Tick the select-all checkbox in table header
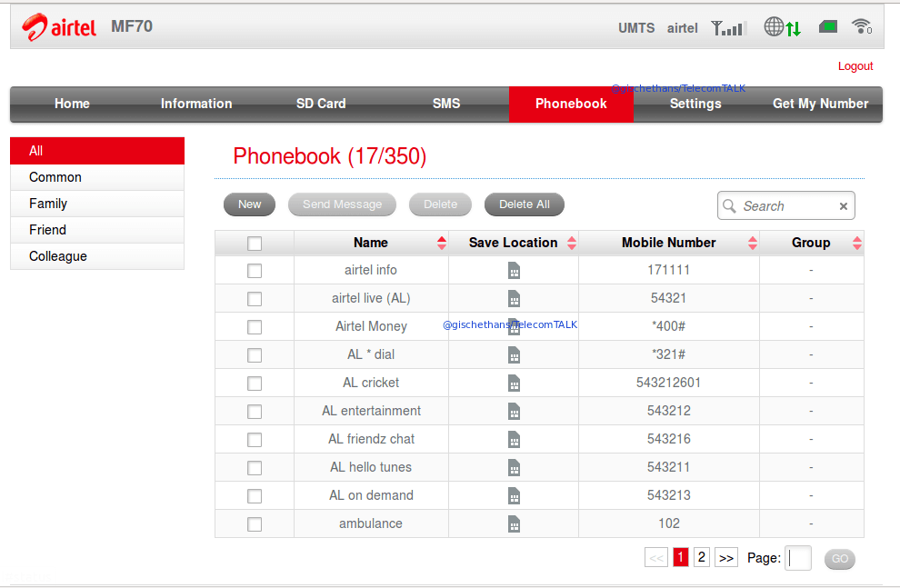 coord(255,244)
